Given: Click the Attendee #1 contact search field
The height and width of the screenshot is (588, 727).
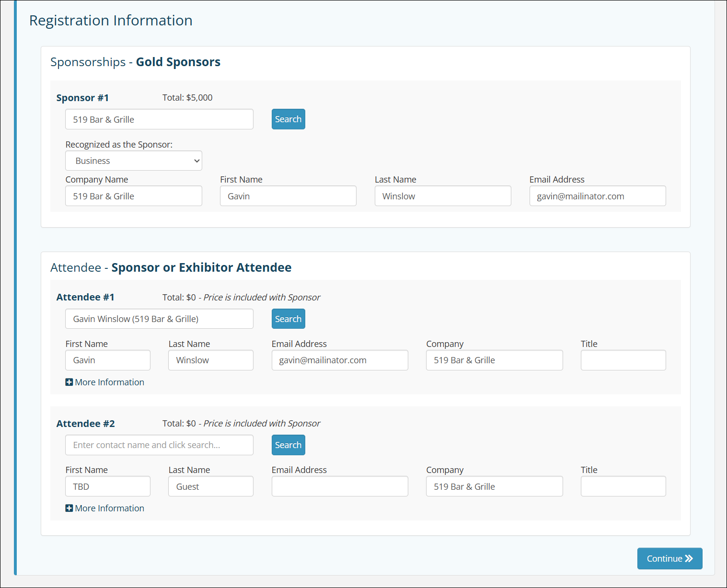Looking at the screenshot, I should [x=159, y=319].
